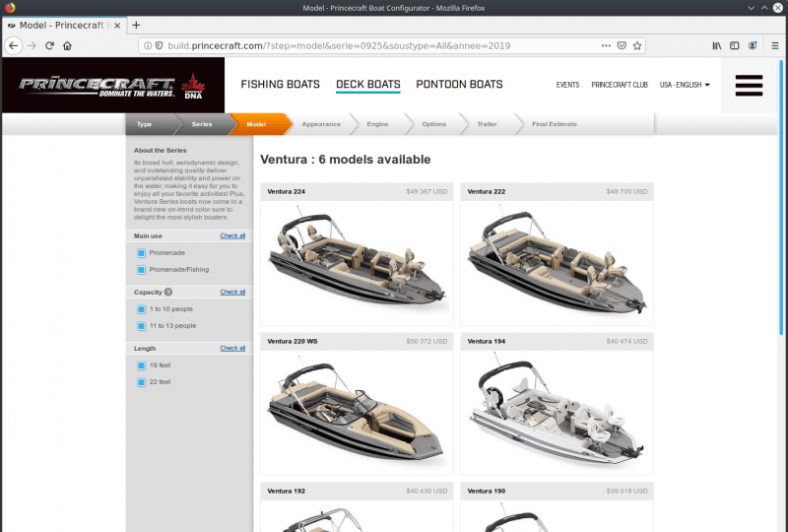Click the Ventura 190 model title

(x=486, y=492)
